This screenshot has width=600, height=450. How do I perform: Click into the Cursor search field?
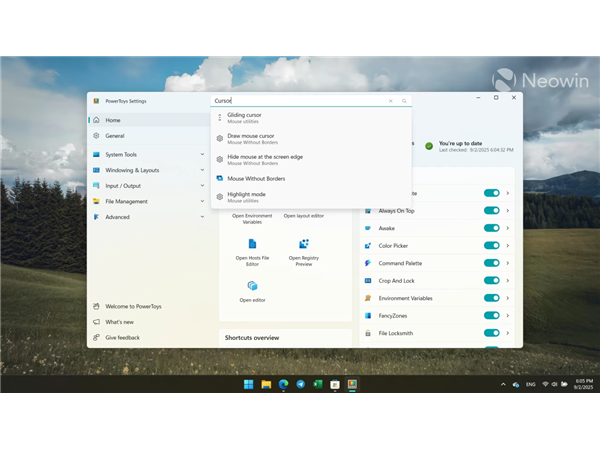tap(298, 101)
